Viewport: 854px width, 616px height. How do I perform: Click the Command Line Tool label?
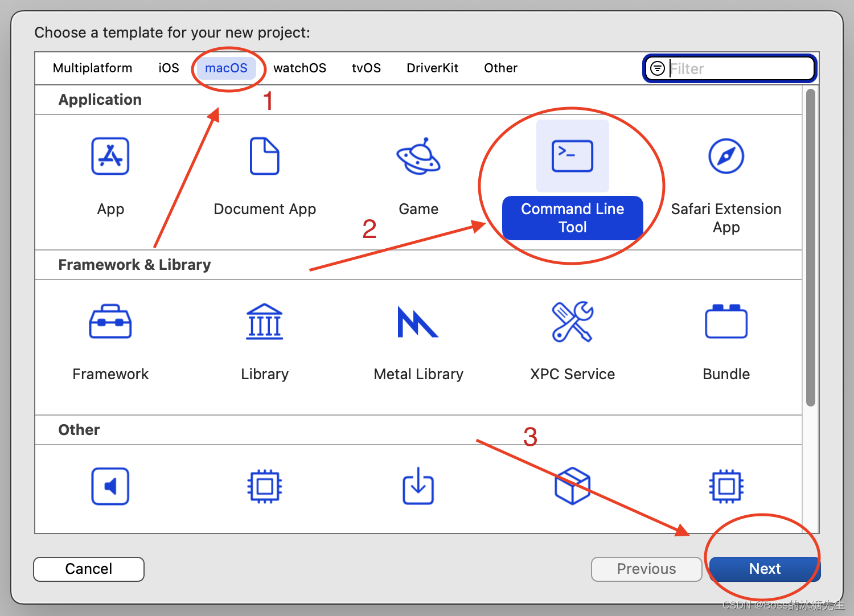point(573,218)
